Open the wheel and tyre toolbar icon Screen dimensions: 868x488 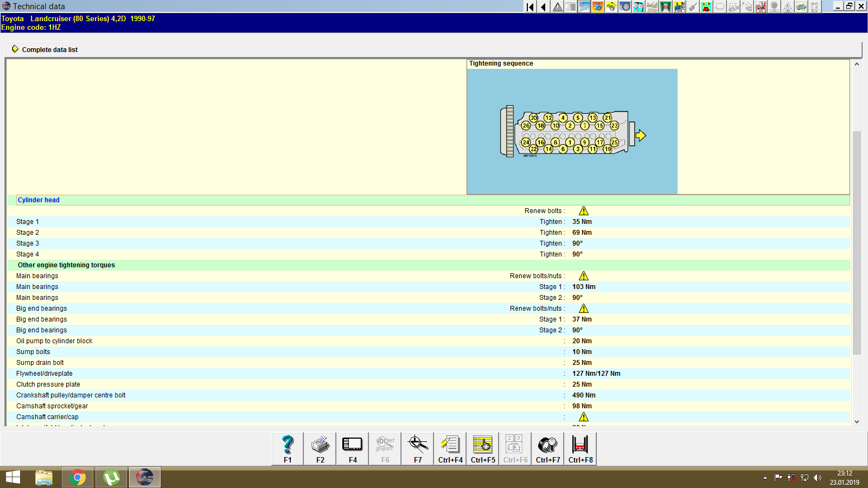[x=625, y=7]
